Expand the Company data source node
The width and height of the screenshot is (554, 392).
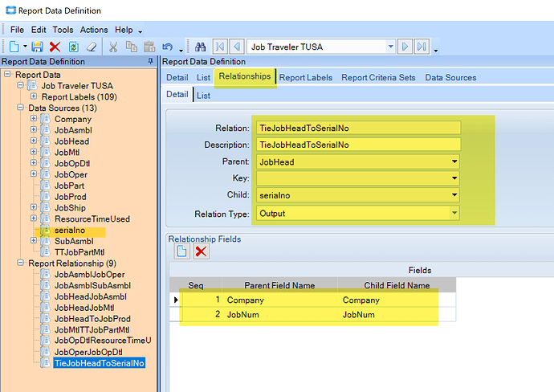tap(34, 118)
